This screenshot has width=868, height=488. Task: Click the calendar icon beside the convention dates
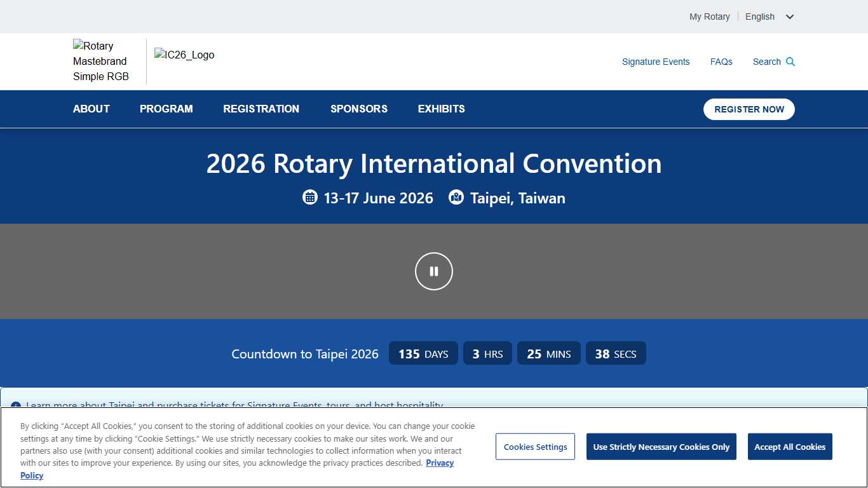click(310, 197)
